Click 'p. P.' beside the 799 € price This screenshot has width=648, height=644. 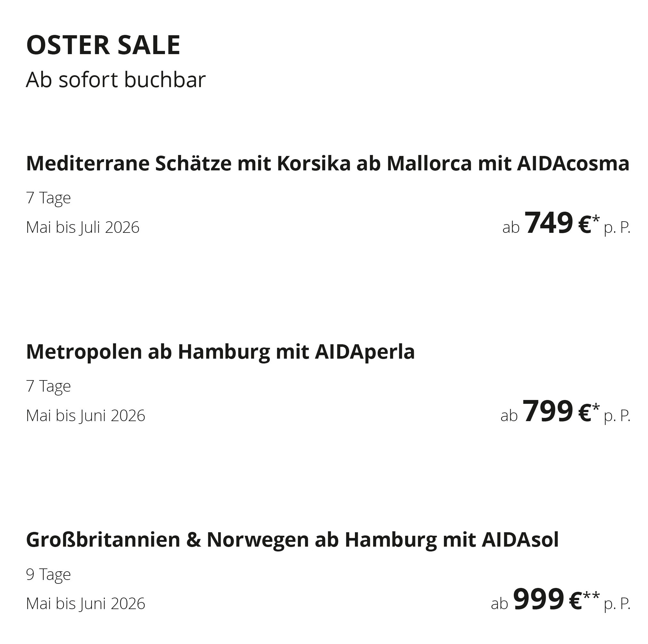pyautogui.click(x=617, y=416)
